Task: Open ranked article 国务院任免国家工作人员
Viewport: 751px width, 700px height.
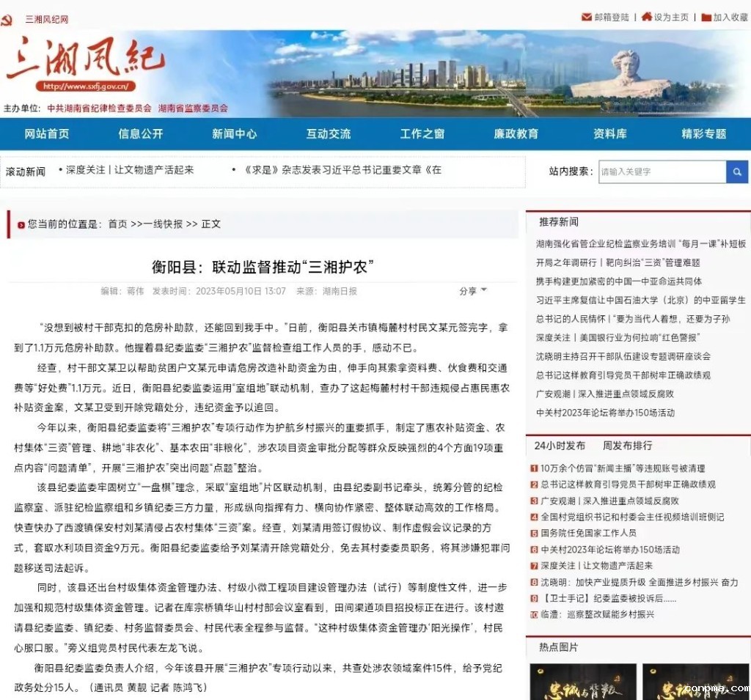Action: (x=588, y=533)
